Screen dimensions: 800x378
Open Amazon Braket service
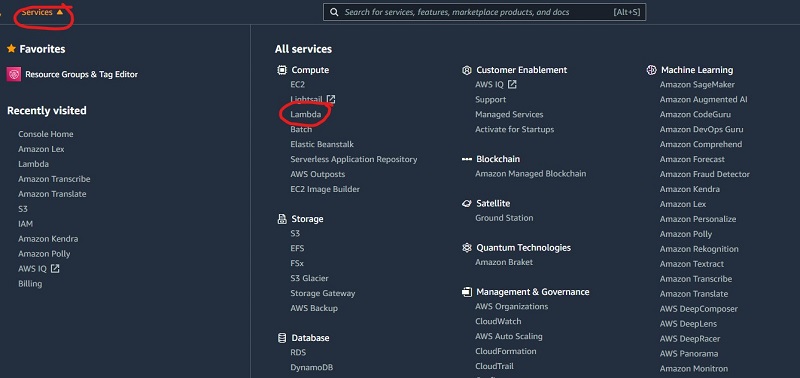click(x=504, y=262)
